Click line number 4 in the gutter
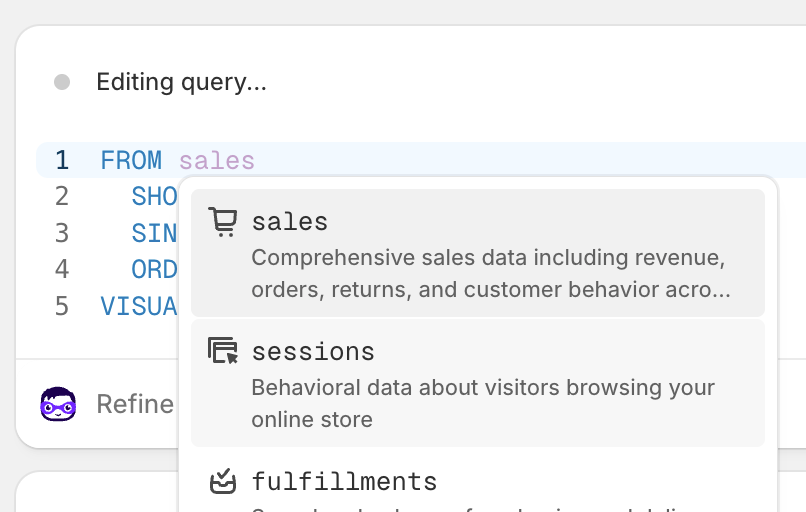Image resolution: width=806 pixels, height=512 pixels. click(x=62, y=269)
